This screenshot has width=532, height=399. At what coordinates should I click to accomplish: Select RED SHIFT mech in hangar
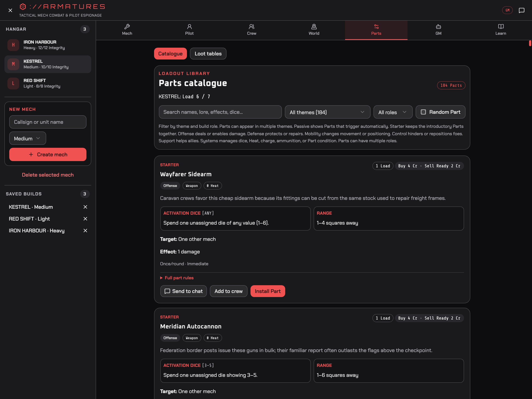click(x=48, y=83)
